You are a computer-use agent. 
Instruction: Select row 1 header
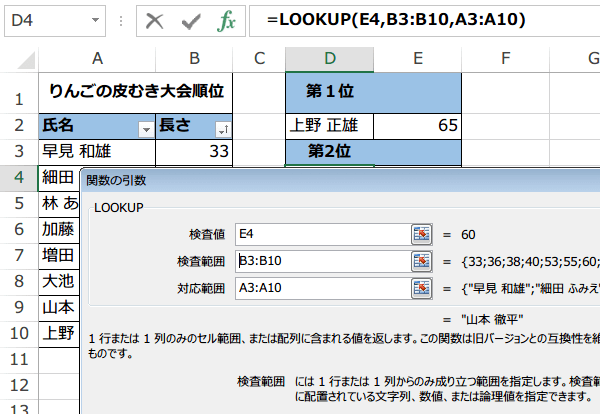pyautogui.click(x=19, y=93)
